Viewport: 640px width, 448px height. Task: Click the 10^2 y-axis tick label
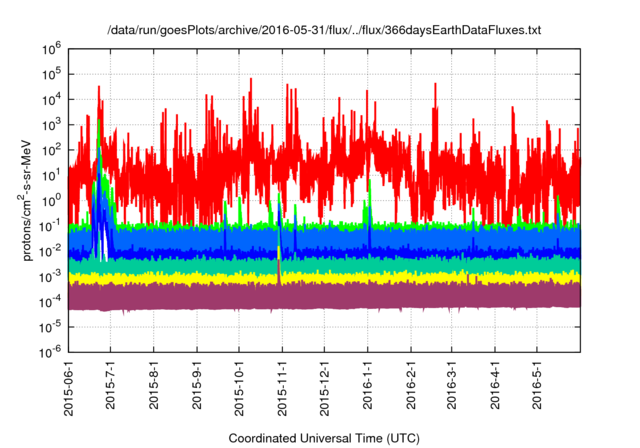(51, 151)
